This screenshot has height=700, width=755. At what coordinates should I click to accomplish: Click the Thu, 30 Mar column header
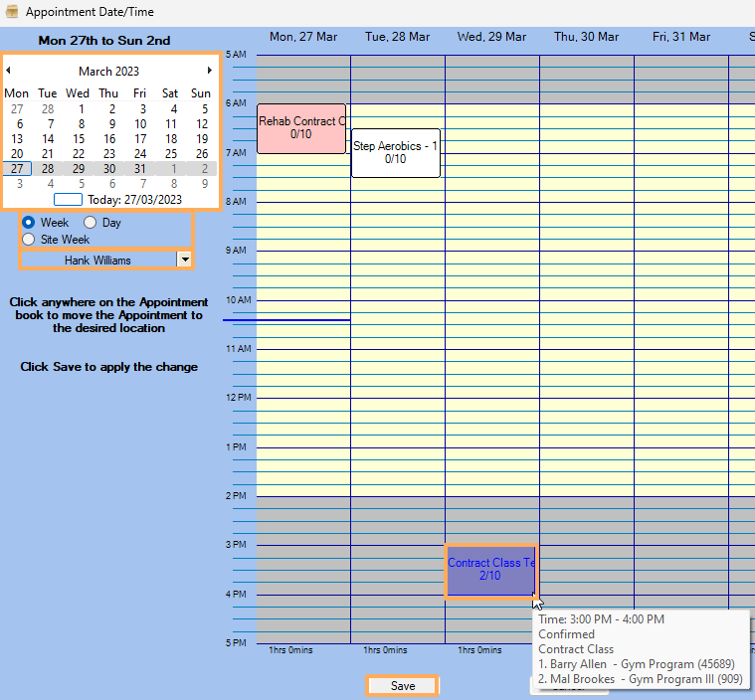pyautogui.click(x=587, y=37)
